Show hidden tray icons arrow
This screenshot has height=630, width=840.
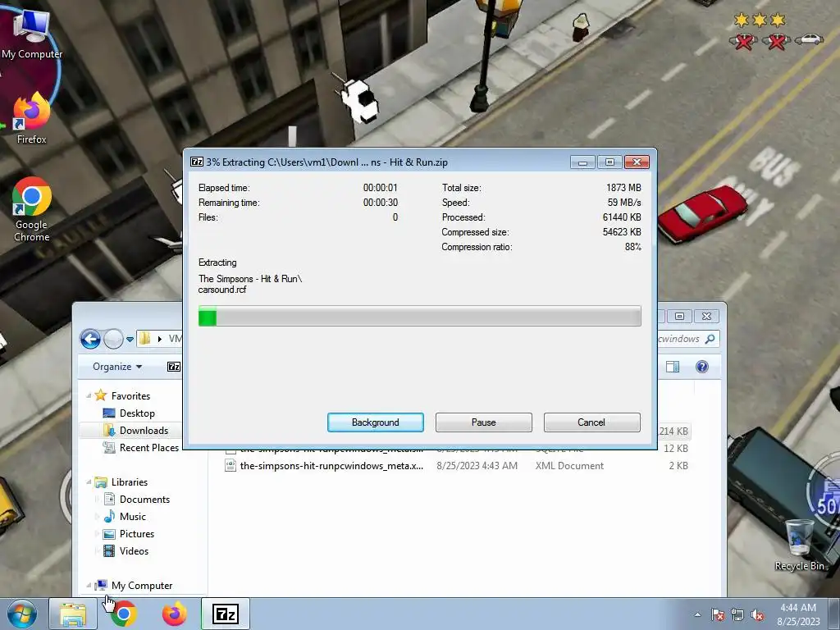(x=697, y=614)
